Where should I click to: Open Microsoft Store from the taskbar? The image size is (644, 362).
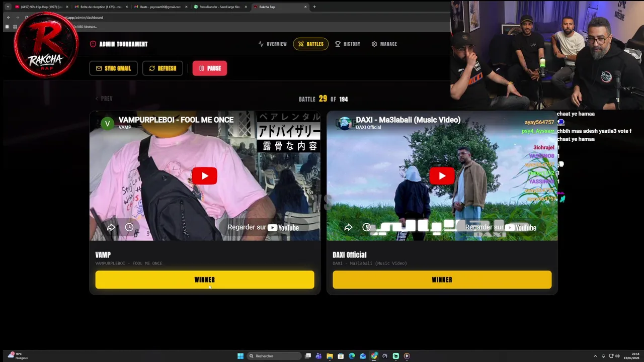tap(341, 356)
